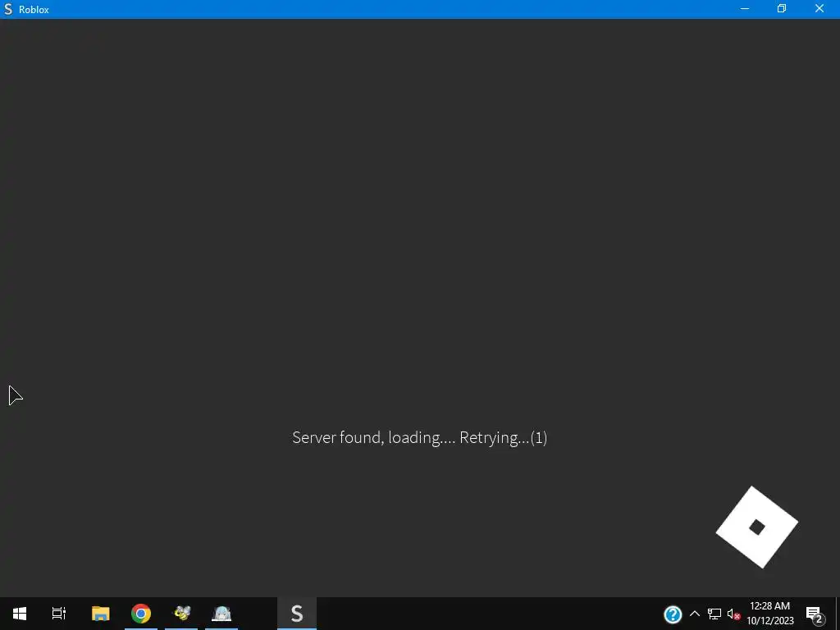The image size is (840, 630).
Task: Click the Server found, loading status text
Action: click(x=419, y=438)
